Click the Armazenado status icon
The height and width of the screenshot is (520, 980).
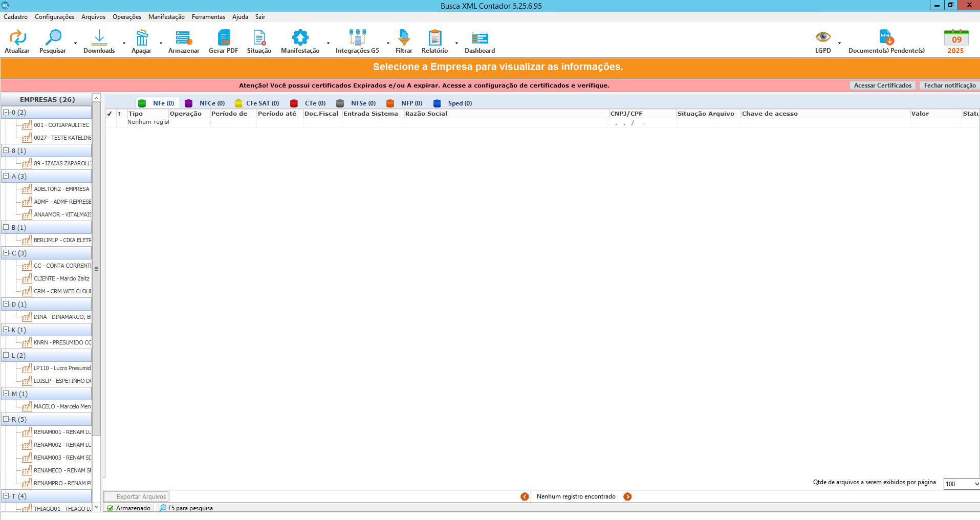point(110,508)
